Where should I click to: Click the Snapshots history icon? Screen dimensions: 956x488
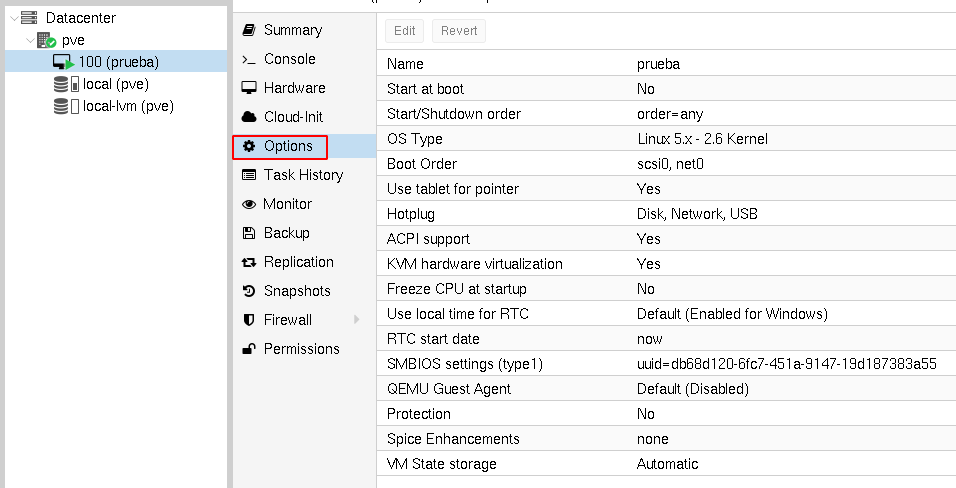(x=249, y=291)
